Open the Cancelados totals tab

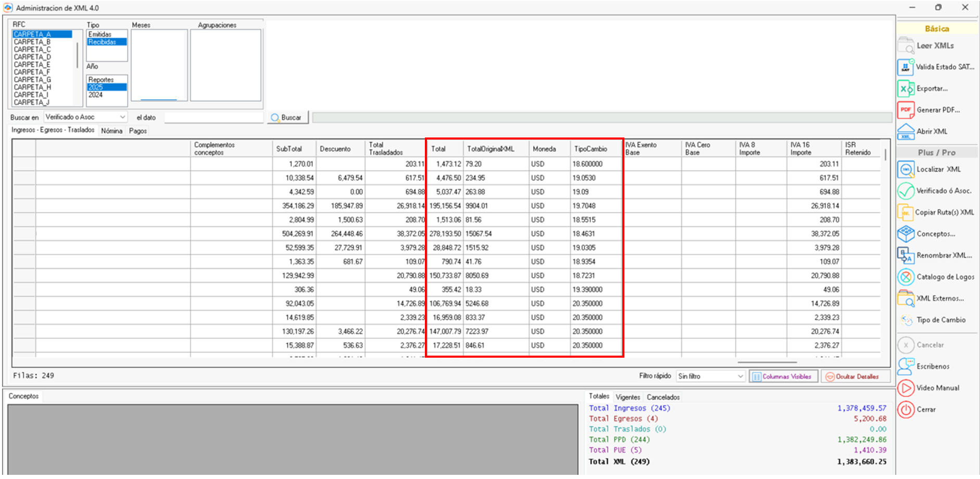click(663, 397)
